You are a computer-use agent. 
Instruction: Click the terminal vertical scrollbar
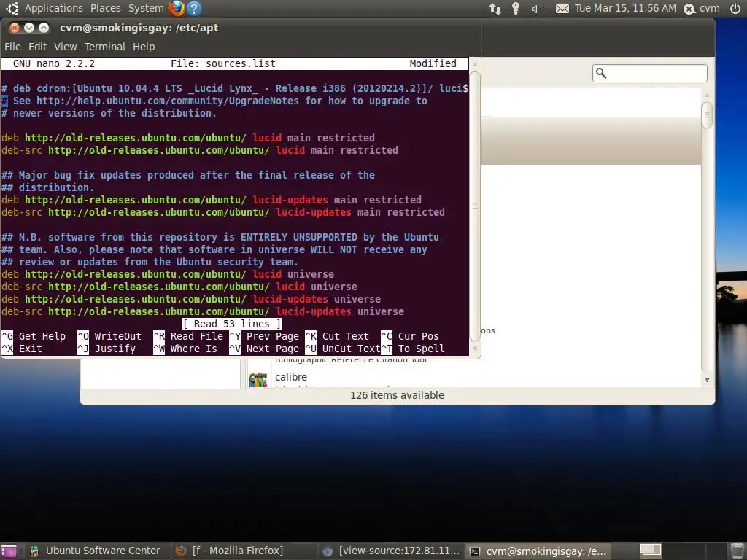click(x=474, y=206)
